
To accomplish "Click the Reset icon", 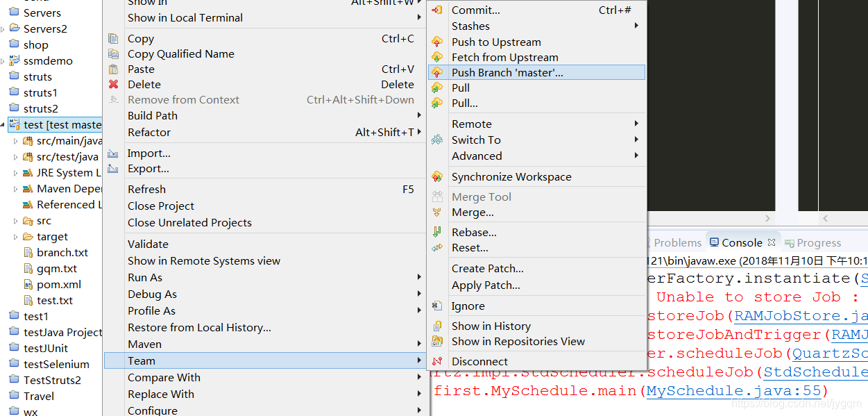I will pos(437,247).
